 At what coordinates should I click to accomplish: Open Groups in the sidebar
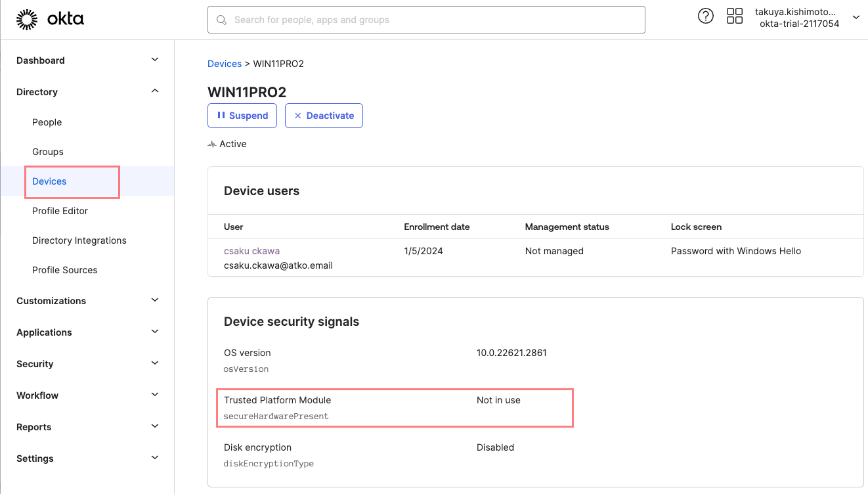pos(48,152)
